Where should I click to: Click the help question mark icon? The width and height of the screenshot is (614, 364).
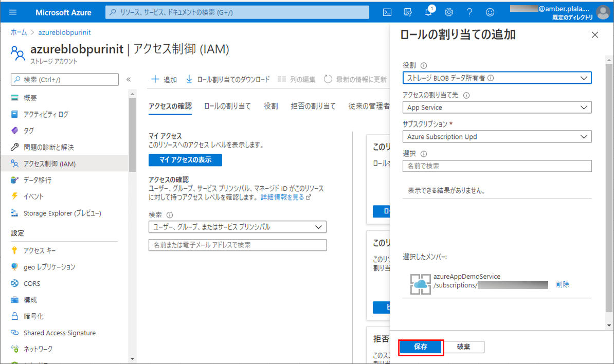pyautogui.click(x=469, y=12)
